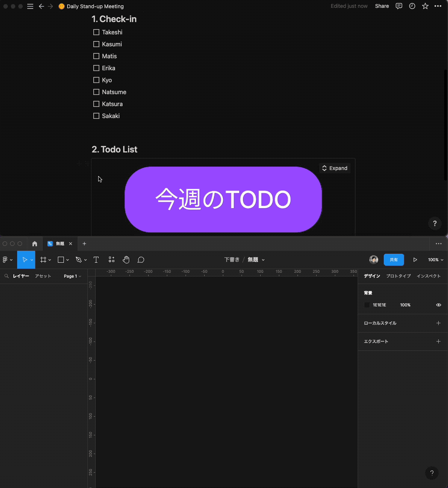This screenshot has height=488, width=448.
Task: Select the Text tool in Figma
Action: (96, 260)
